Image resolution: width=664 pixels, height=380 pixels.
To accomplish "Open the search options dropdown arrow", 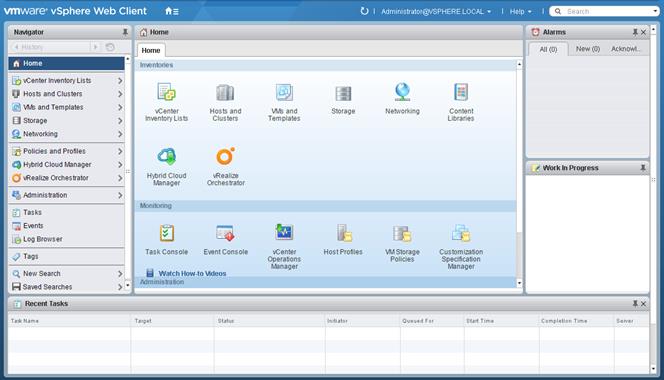I will coord(655,11).
